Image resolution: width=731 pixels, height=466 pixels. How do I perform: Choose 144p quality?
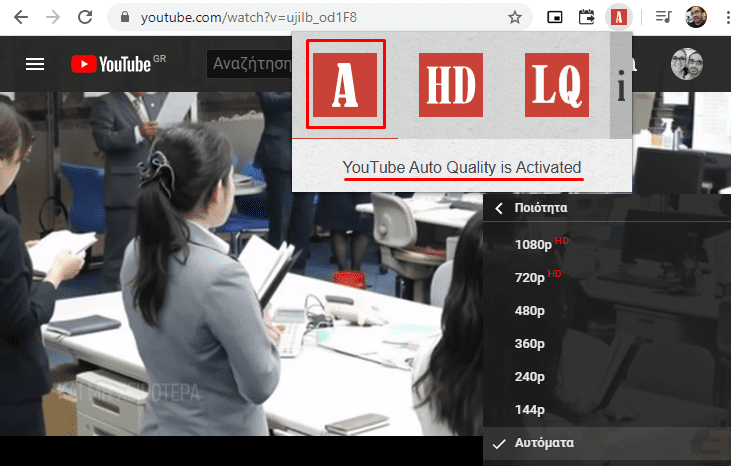click(607, 410)
